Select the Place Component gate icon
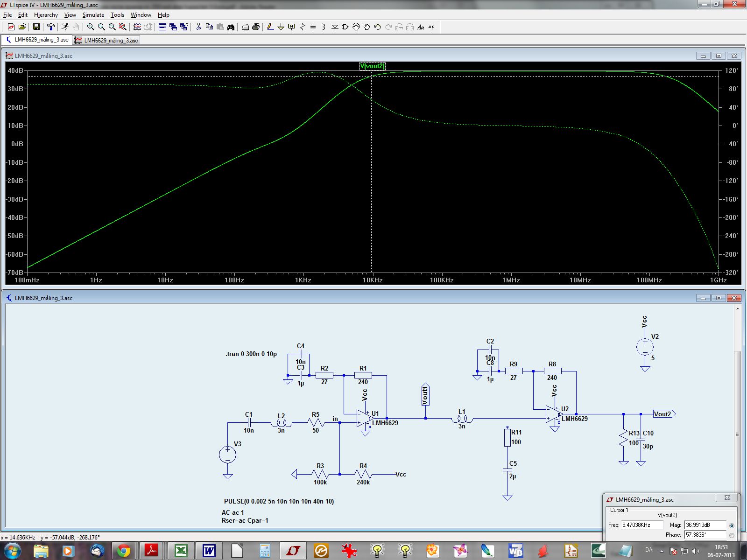747x560 pixels. [x=345, y=27]
